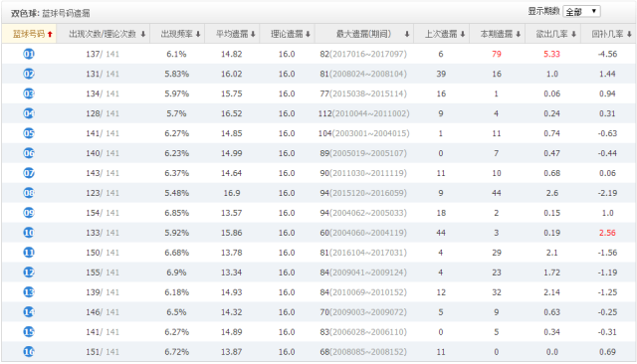
Task: Select blue ball number 15
Action: pyautogui.click(x=29, y=332)
